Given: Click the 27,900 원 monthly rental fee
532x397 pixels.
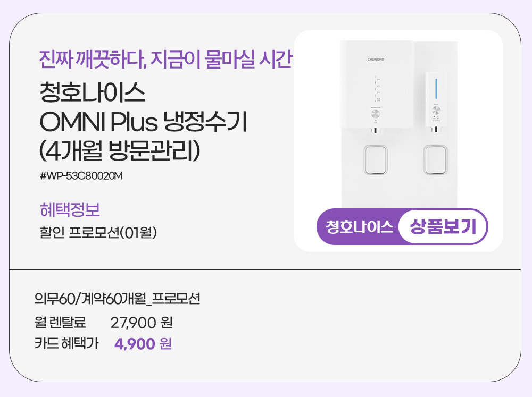Looking at the screenshot, I should coord(142,322).
